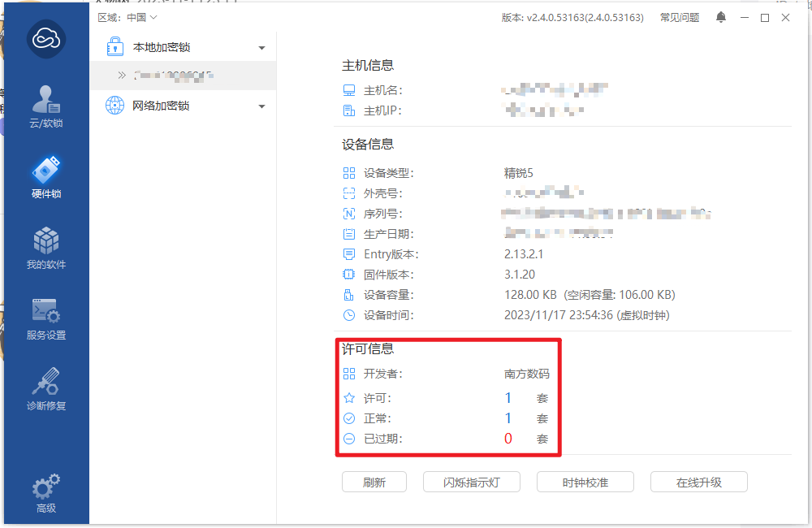Click the 闪烁指示灯 button
The image size is (812, 528).
pos(471,482)
